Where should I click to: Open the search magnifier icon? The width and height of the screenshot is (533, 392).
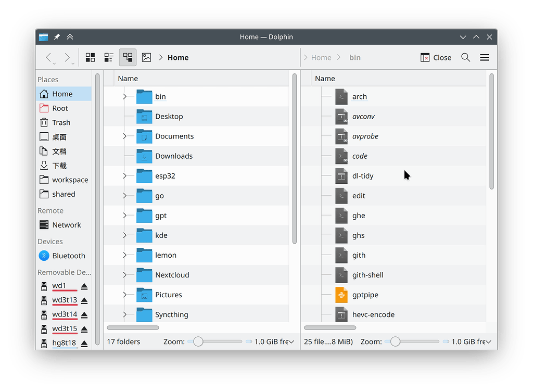(x=465, y=57)
